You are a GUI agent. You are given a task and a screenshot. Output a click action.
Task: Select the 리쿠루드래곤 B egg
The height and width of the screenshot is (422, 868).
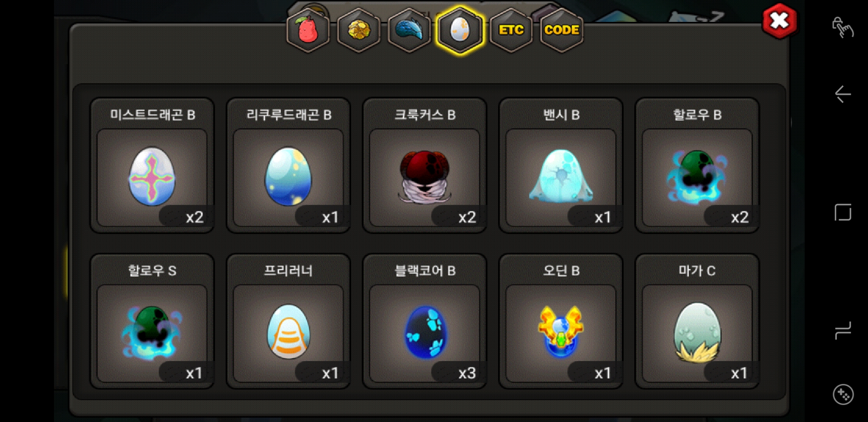[x=289, y=166]
